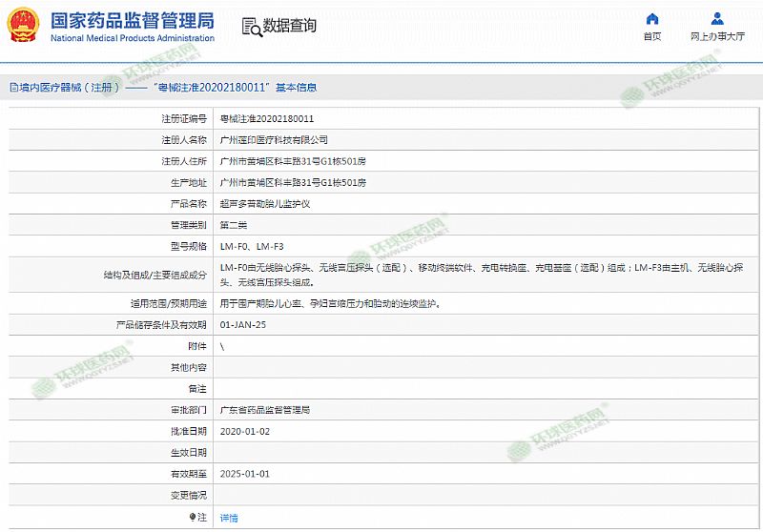Click the 首页 text label

point(651,36)
